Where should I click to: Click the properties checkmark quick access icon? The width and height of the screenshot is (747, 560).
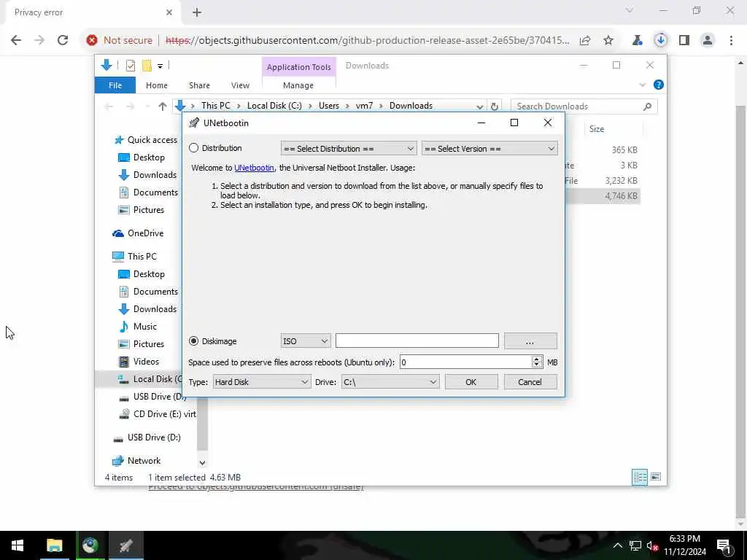click(131, 66)
